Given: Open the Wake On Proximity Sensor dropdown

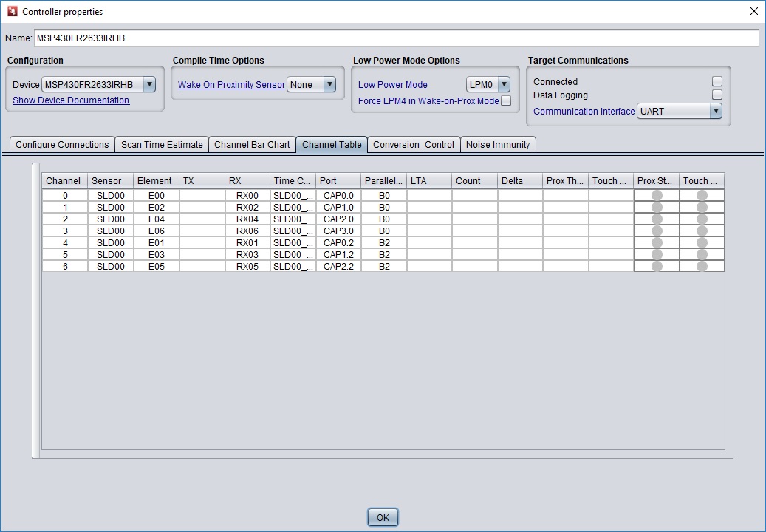Looking at the screenshot, I should point(311,84).
